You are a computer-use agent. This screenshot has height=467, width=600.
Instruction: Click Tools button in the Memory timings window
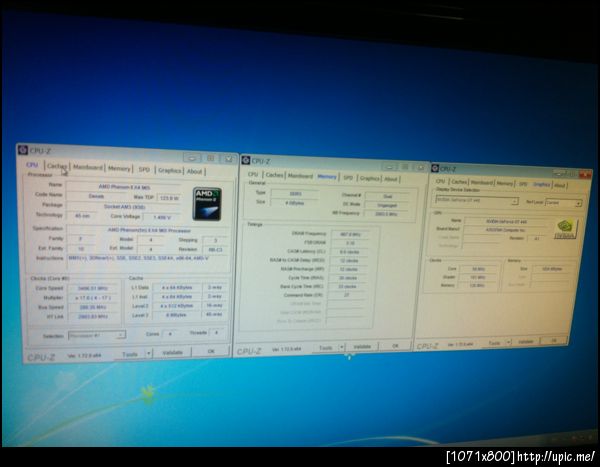325,348
